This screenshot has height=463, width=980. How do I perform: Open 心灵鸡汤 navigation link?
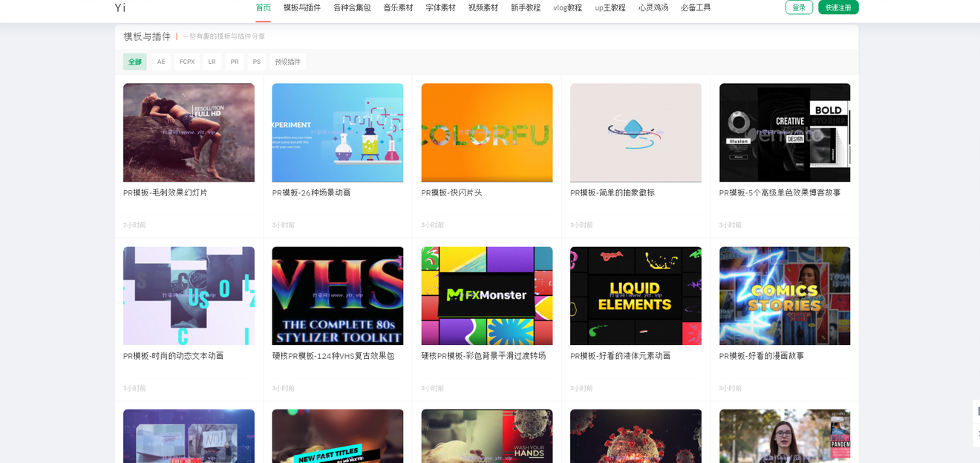653,7
